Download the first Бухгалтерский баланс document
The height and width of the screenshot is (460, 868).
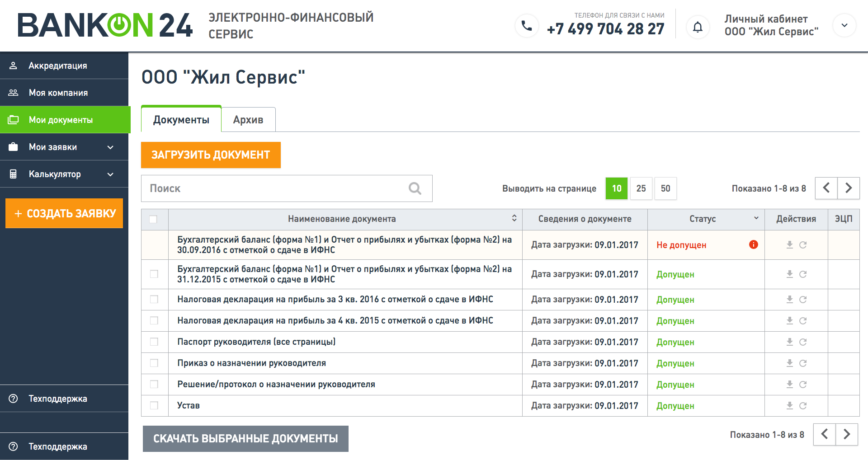pos(789,244)
